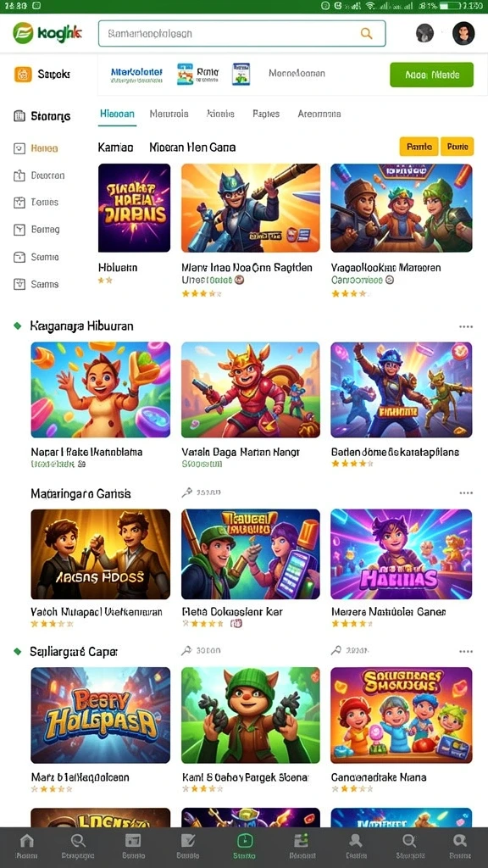Switch to the Meiurreia tab
This screenshot has height=868, width=488.
point(169,114)
